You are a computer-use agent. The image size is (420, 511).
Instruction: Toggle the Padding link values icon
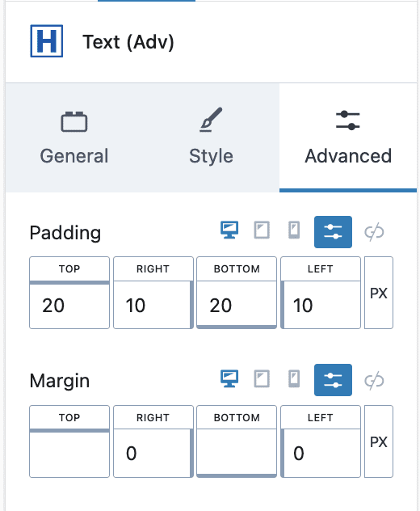tap(374, 232)
